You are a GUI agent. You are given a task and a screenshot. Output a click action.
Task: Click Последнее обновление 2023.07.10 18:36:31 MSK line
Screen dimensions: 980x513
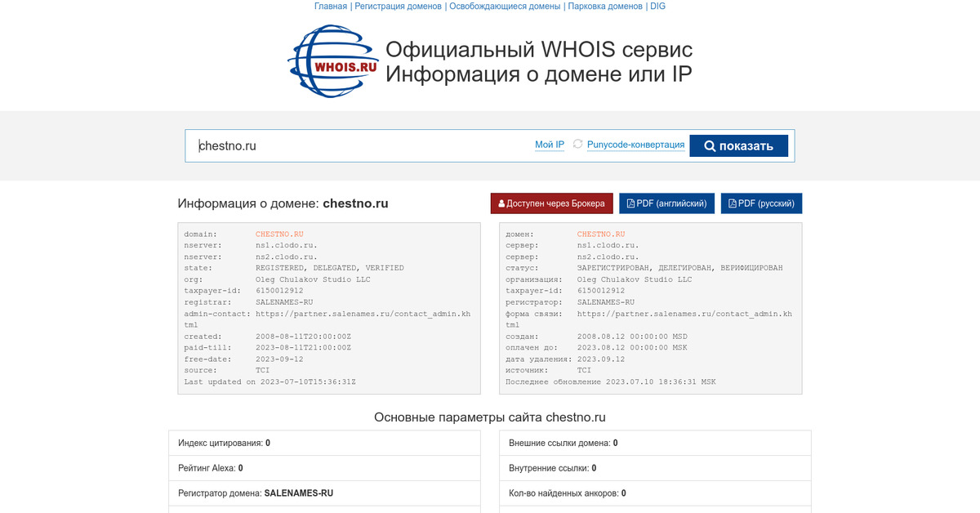[611, 381]
